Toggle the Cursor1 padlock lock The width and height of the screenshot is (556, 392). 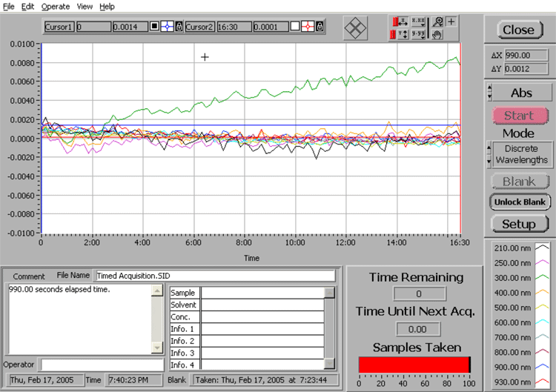point(179,27)
